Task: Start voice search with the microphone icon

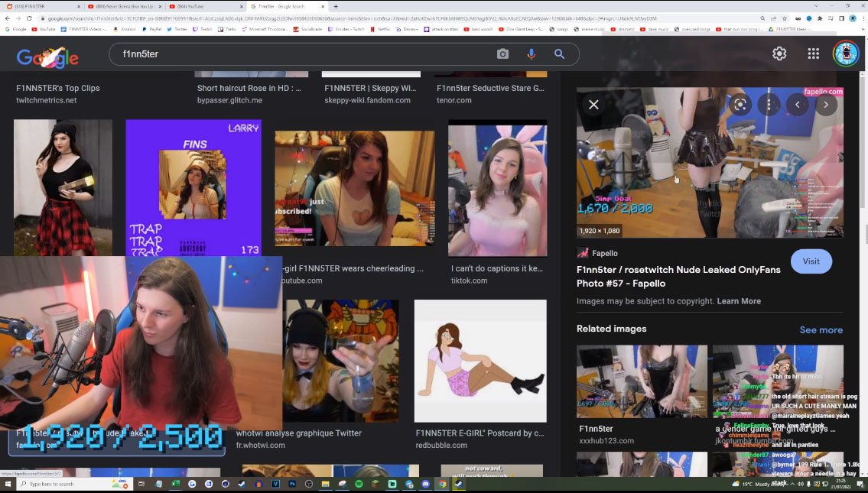Action: pyautogui.click(x=531, y=54)
